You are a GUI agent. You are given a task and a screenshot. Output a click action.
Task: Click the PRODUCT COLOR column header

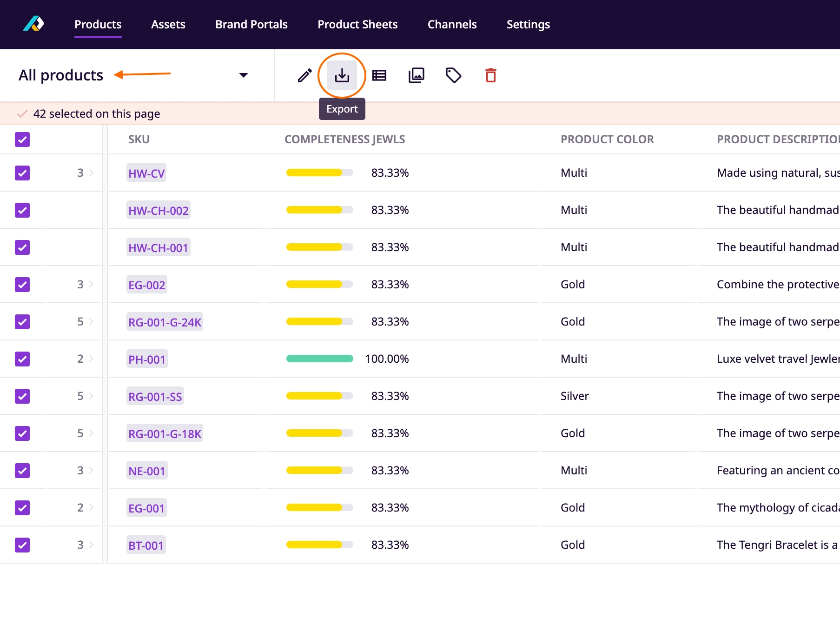coord(607,140)
